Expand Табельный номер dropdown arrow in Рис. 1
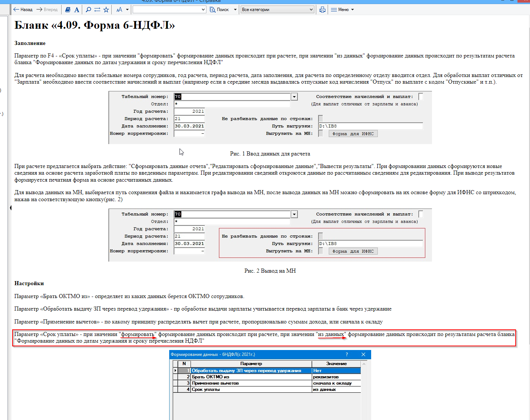The width and height of the screenshot is (530, 420). click(294, 97)
